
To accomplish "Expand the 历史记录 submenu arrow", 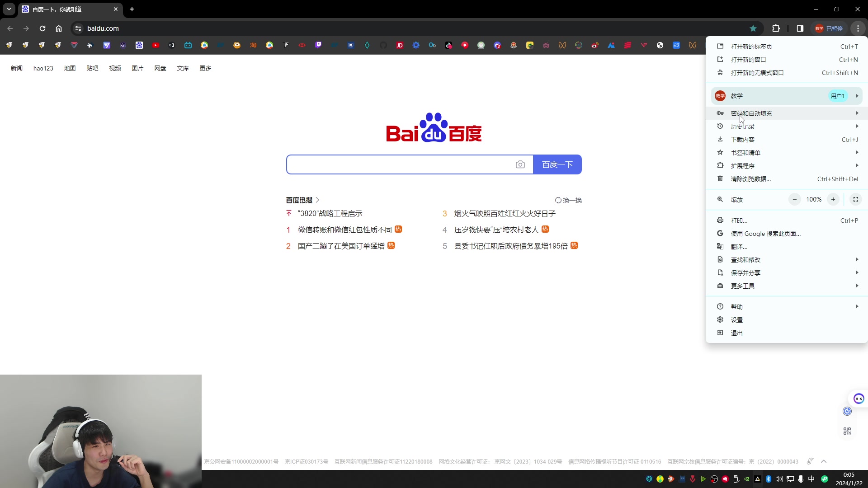I will (x=857, y=126).
